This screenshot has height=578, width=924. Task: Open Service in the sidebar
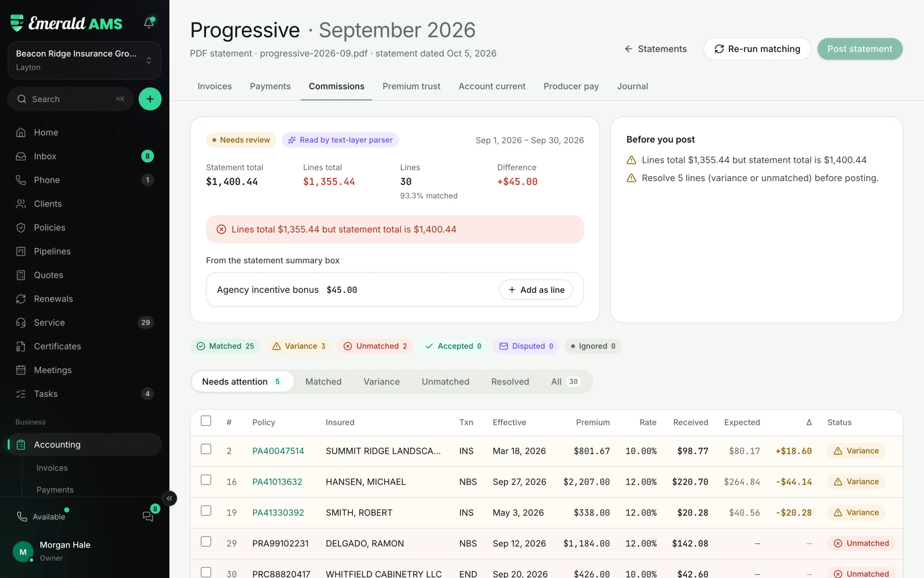coord(84,323)
